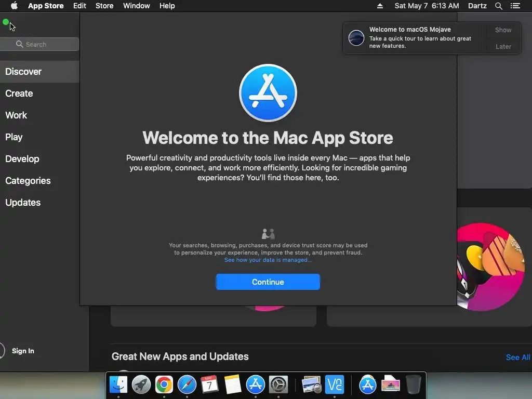Image resolution: width=532 pixels, height=399 pixels.
Task: Open the Dartz user menu
Action: [477, 6]
